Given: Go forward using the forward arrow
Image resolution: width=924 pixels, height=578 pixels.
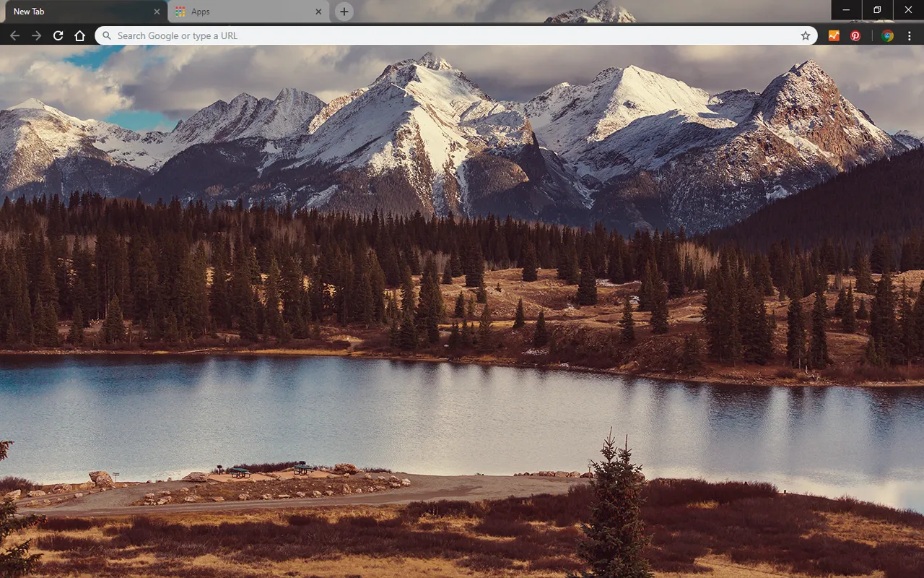Looking at the screenshot, I should click(36, 35).
